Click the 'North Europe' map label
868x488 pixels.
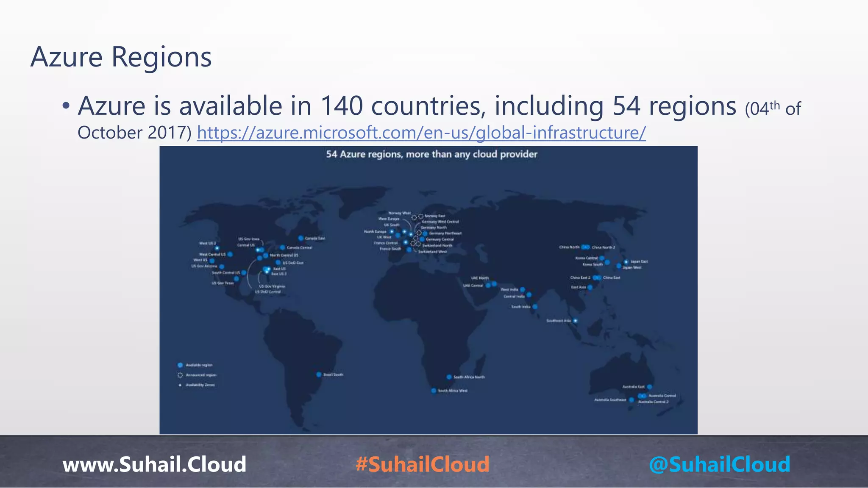(375, 232)
